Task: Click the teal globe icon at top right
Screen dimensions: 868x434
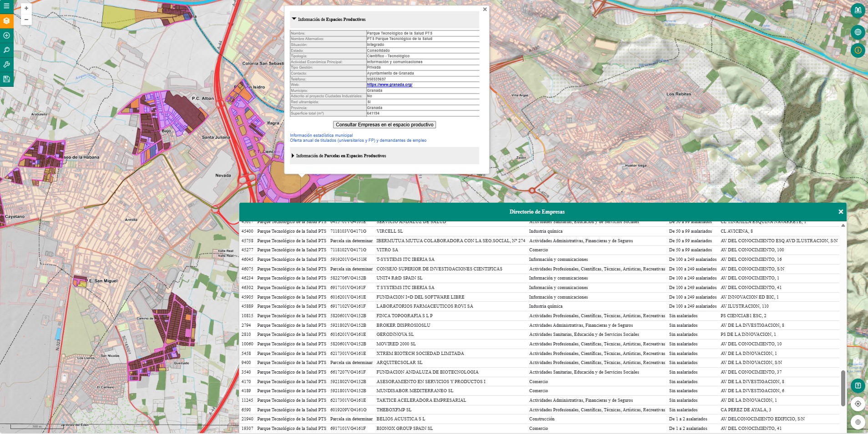Action: coord(858,32)
